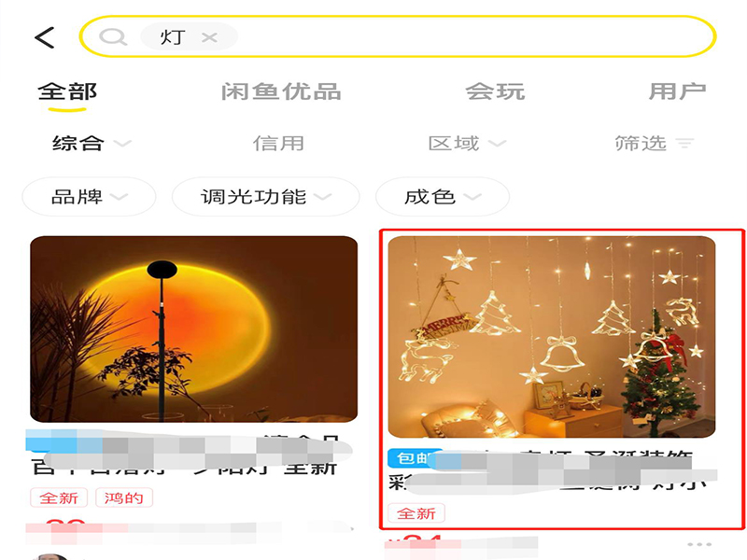
Task: Open the 调光功能 dropdown filter
Action: pyautogui.click(x=265, y=197)
